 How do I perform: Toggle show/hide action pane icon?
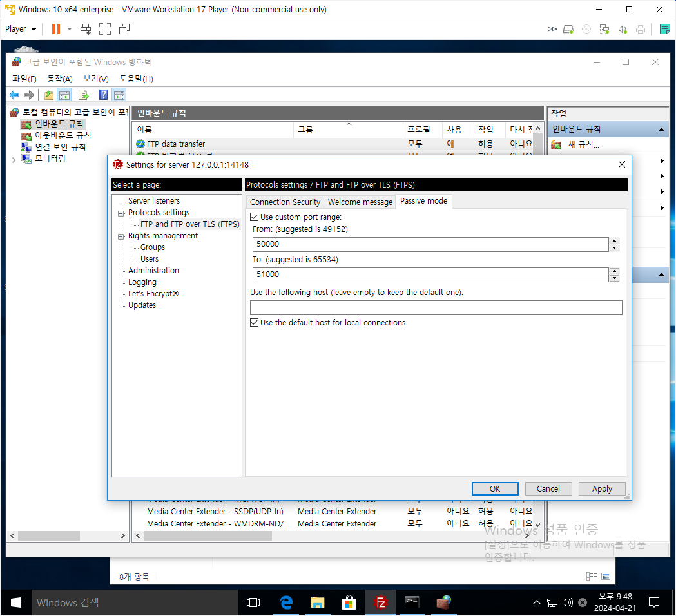point(119,95)
